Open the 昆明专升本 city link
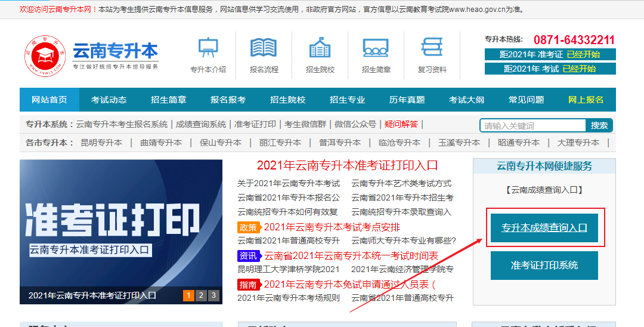The image size is (644, 327). [x=101, y=143]
